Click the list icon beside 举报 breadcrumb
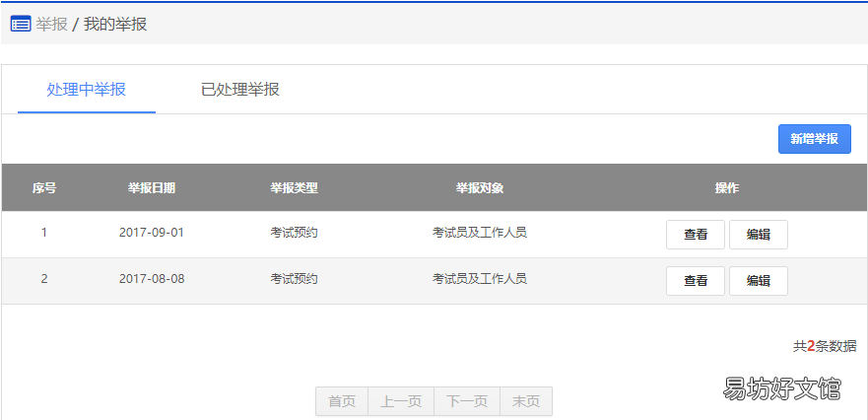This screenshot has width=868, height=420. click(21, 25)
